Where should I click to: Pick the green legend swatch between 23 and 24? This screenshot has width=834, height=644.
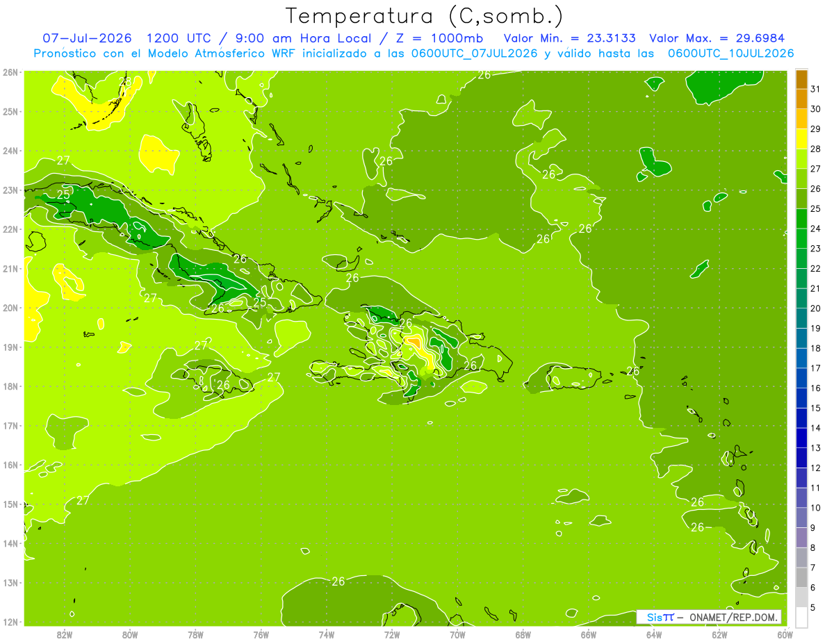click(x=801, y=239)
